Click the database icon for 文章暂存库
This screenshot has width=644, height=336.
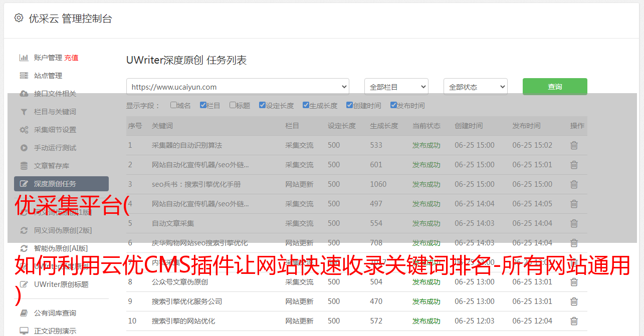[24, 166]
